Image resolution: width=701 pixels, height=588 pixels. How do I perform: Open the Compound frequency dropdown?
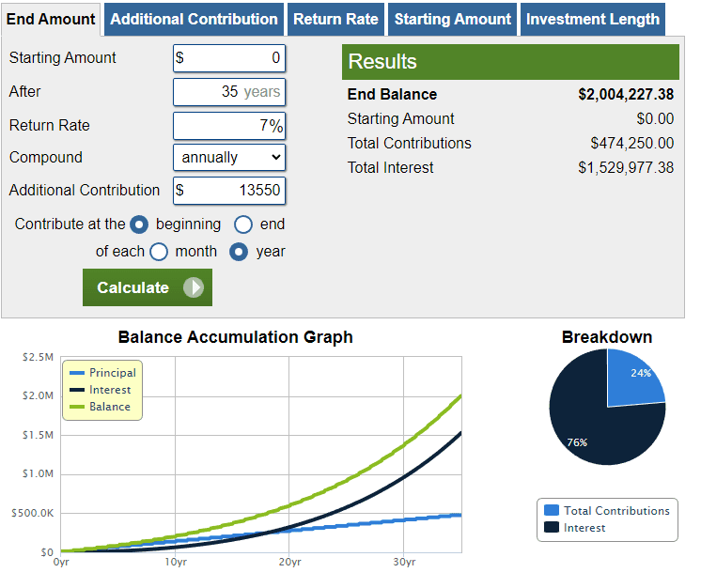[229, 157]
